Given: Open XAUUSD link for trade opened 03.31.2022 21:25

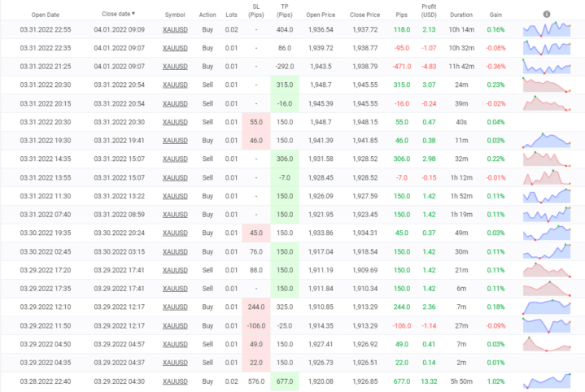Looking at the screenshot, I should 173,67.
